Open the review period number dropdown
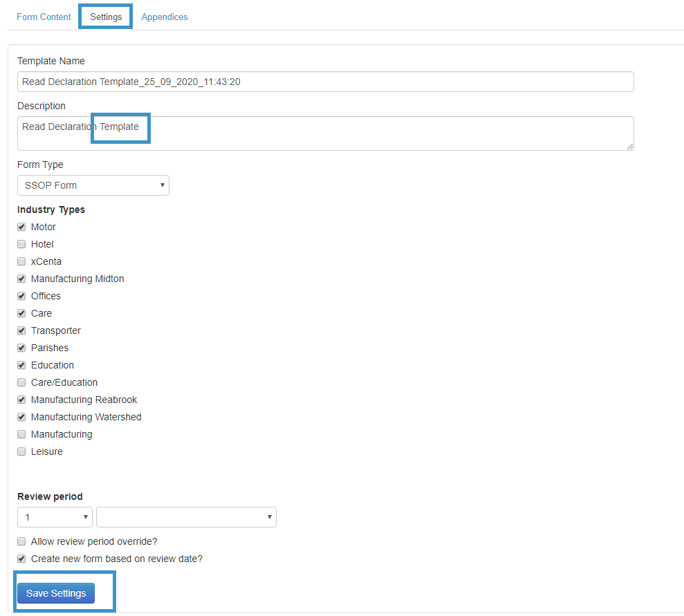Screen dimensions: 684x616 click(x=55, y=517)
